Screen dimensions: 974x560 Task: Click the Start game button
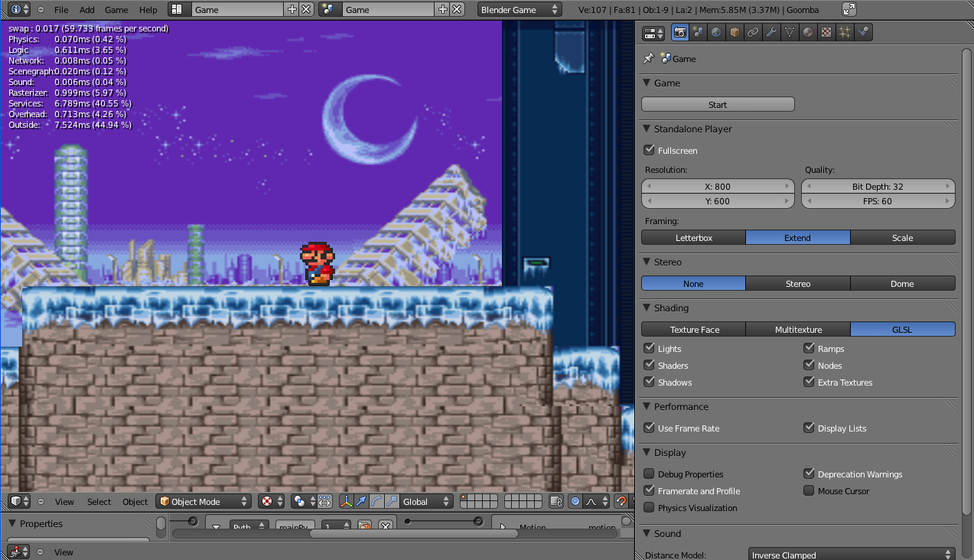pyautogui.click(x=718, y=104)
